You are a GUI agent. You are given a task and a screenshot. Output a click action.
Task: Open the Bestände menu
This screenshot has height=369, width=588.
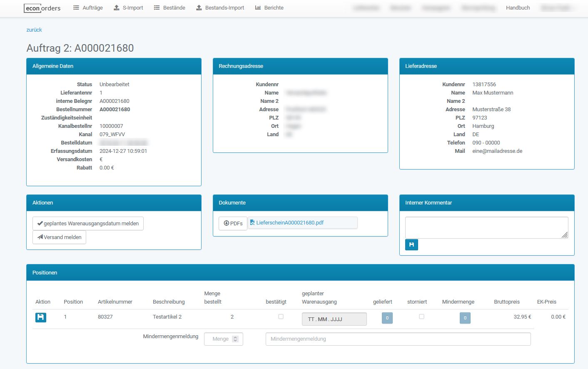coord(169,8)
